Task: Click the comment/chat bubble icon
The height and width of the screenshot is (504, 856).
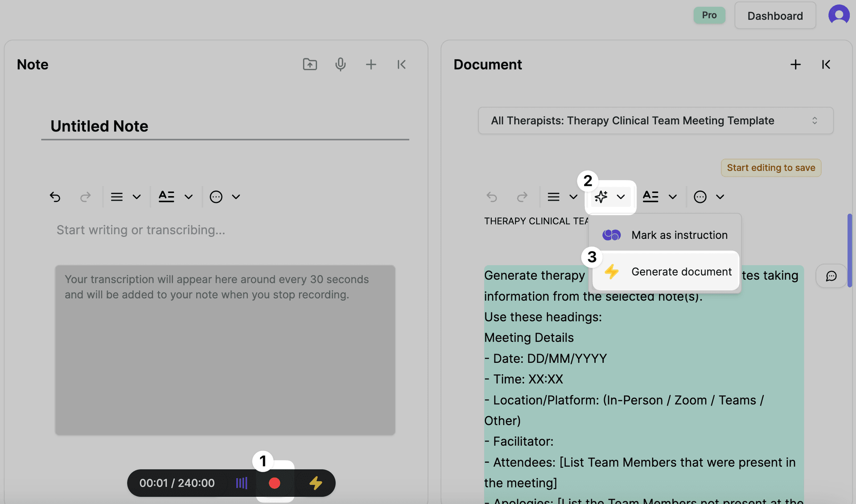Action: [x=831, y=275]
